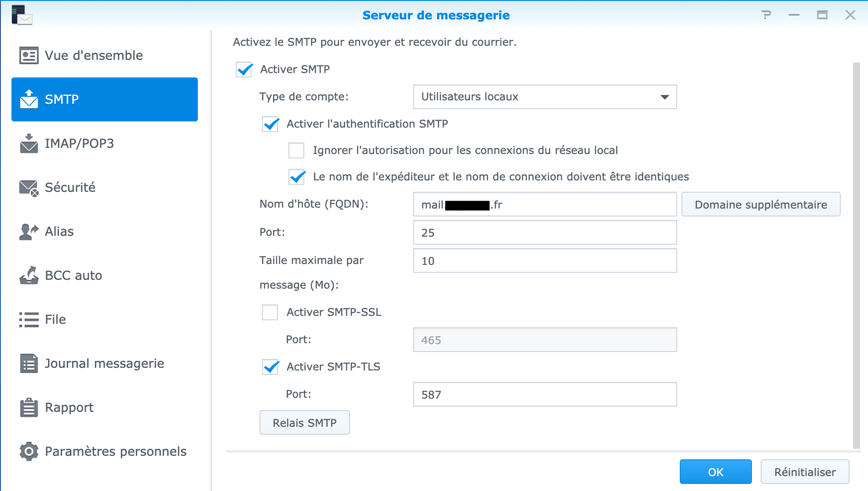Disable the Activer SMTP-TLS checkbox
The image size is (868, 491).
pyautogui.click(x=270, y=367)
